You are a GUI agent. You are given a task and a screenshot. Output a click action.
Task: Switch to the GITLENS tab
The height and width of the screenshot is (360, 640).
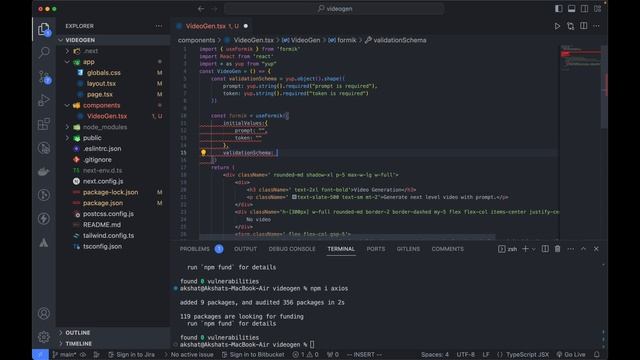point(408,249)
